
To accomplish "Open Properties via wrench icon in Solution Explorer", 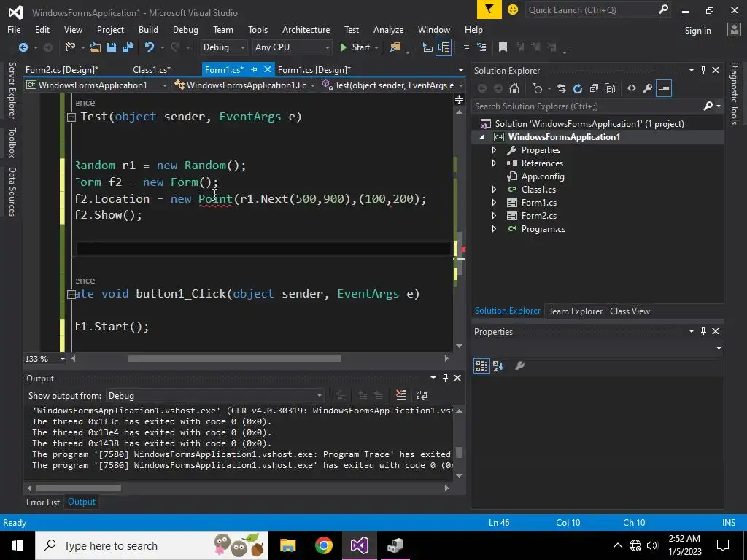I will coord(648,88).
